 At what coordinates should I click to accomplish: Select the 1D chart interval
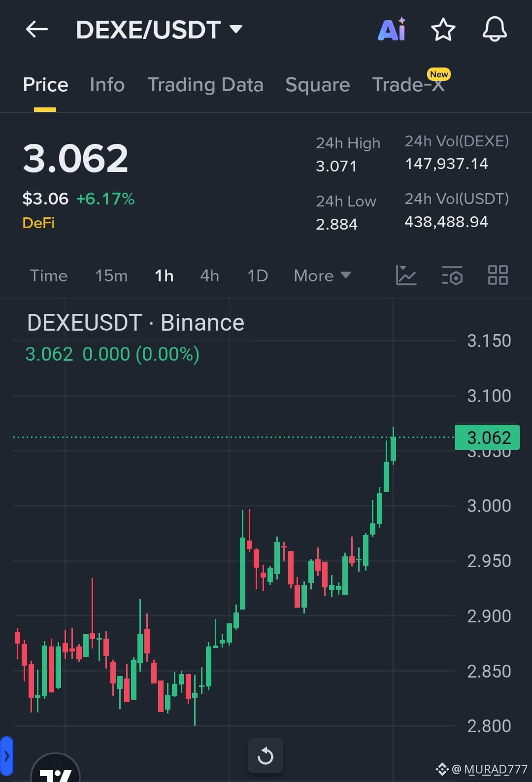coord(258,275)
